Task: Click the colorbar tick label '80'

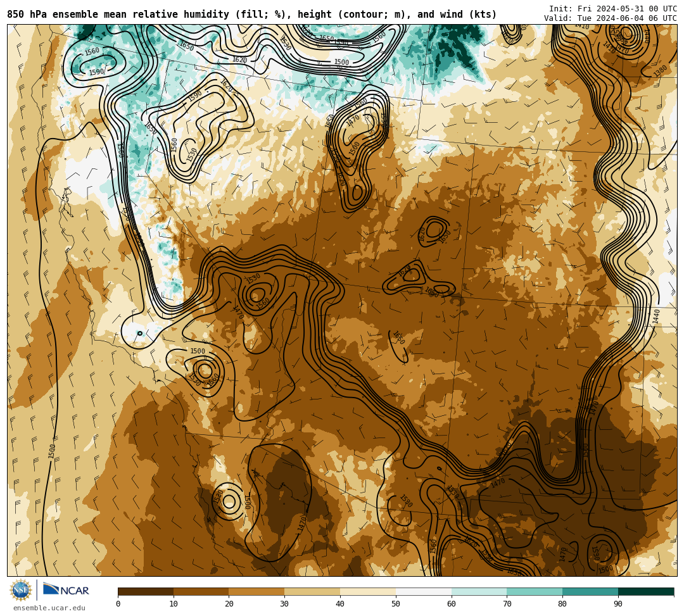Action: click(x=562, y=604)
